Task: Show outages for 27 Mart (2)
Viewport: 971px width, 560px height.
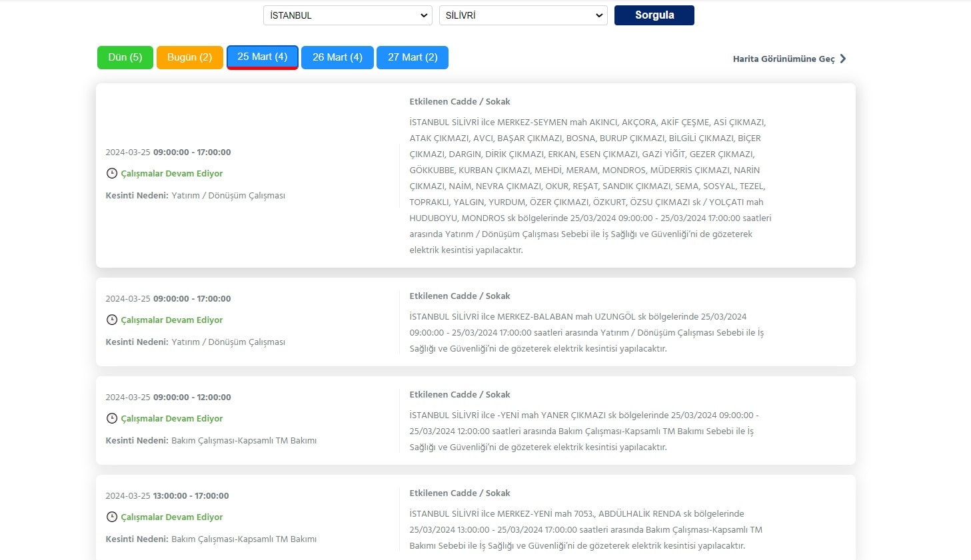Action: pyautogui.click(x=413, y=57)
